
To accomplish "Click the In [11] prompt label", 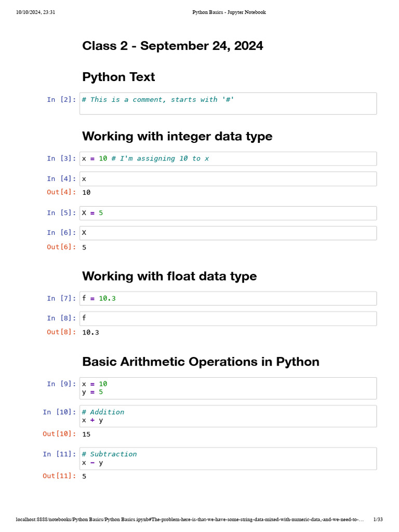I will pos(59,454).
